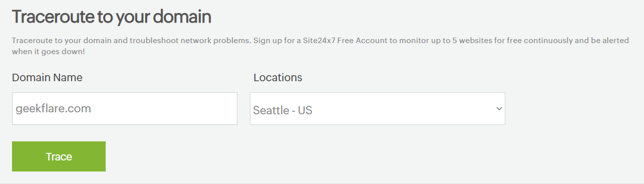Expand the Seattle - US chevron arrow
The image size is (644, 184).
(499, 108)
